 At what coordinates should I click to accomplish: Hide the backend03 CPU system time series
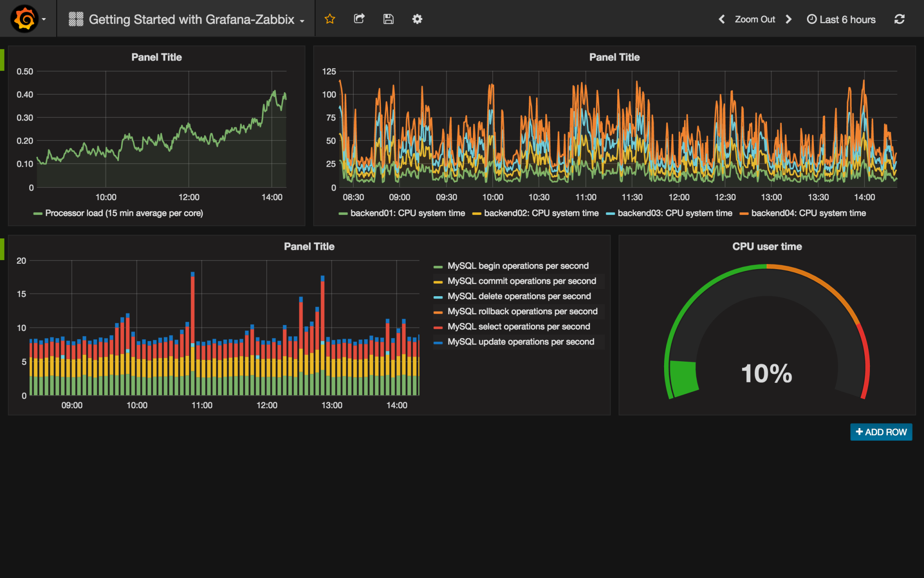click(675, 213)
